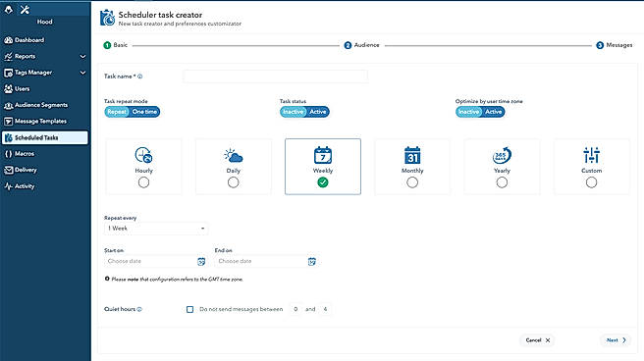
Task: Click the Scheduler task creator clock icon
Action: tap(108, 18)
